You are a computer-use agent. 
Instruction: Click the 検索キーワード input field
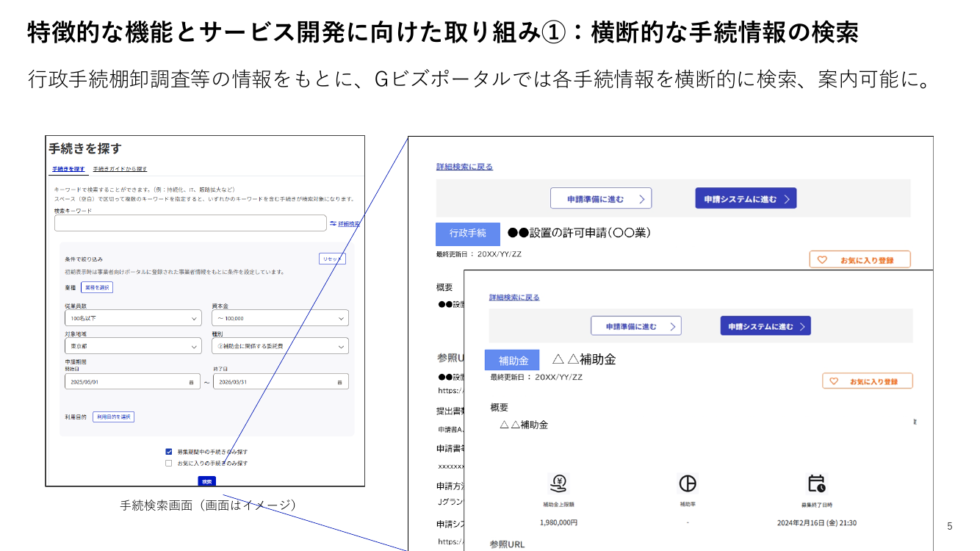(x=190, y=223)
